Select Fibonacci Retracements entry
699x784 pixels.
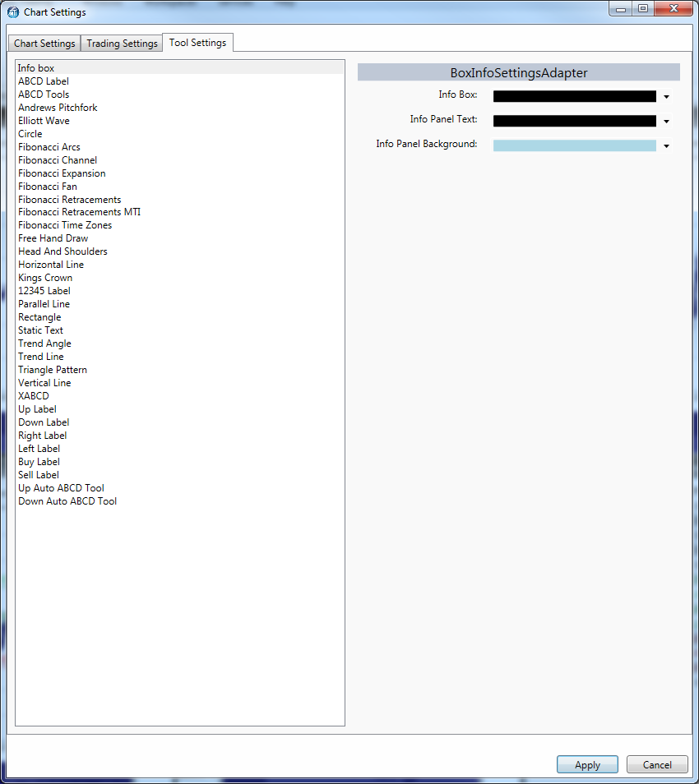(x=180, y=200)
